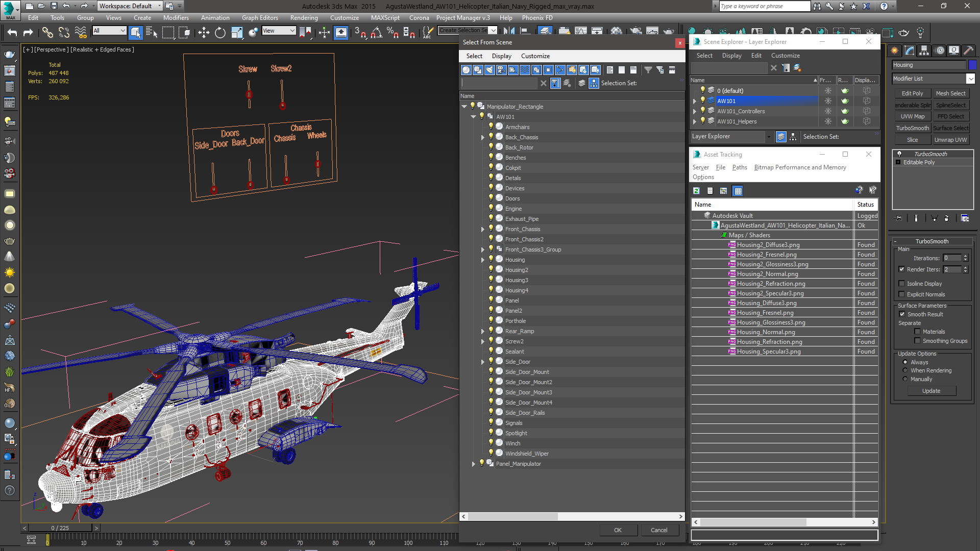Click the Unwrap UVW modifier button
The width and height of the screenshot is (980, 551).
[x=950, y=140]
